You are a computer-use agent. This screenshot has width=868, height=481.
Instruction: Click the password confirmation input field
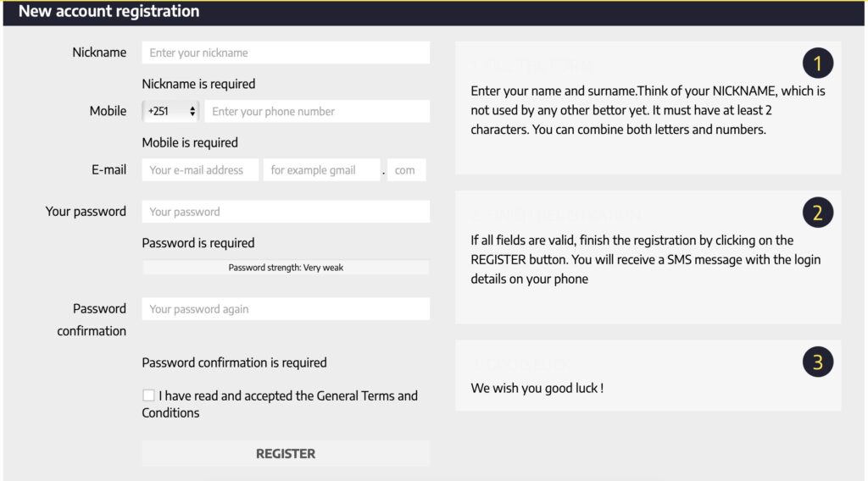tap(286, 309)
